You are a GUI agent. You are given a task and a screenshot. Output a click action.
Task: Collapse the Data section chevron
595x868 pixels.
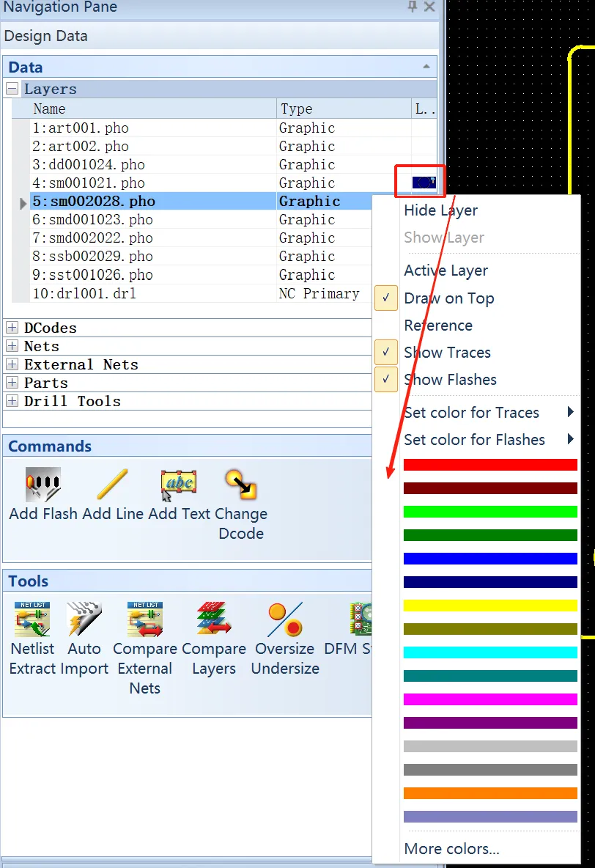tap(426, 67)
